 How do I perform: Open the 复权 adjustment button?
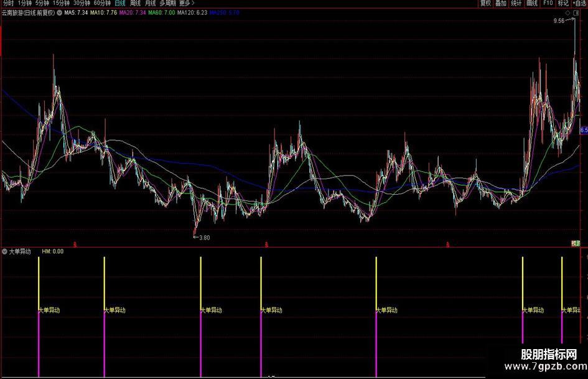click(485, 3)
